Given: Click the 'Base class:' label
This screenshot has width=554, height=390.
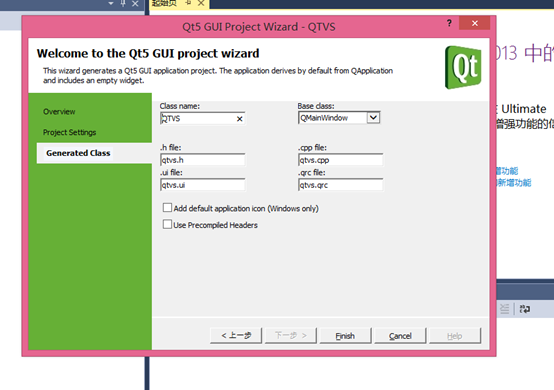Looking at the screenshot, I should pyautogui.click(x=316, y=106).
